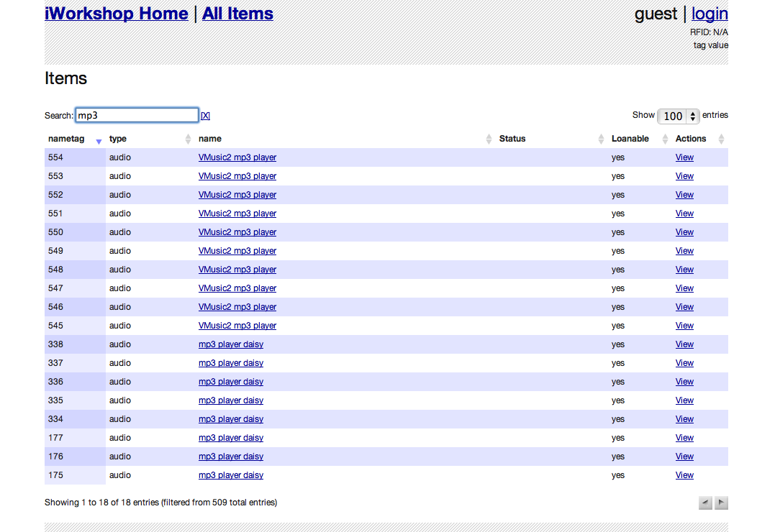Image resolution: width=775 pixels, height=532 pixels.
Task: Click View for item 545
Action: point(684,326)
